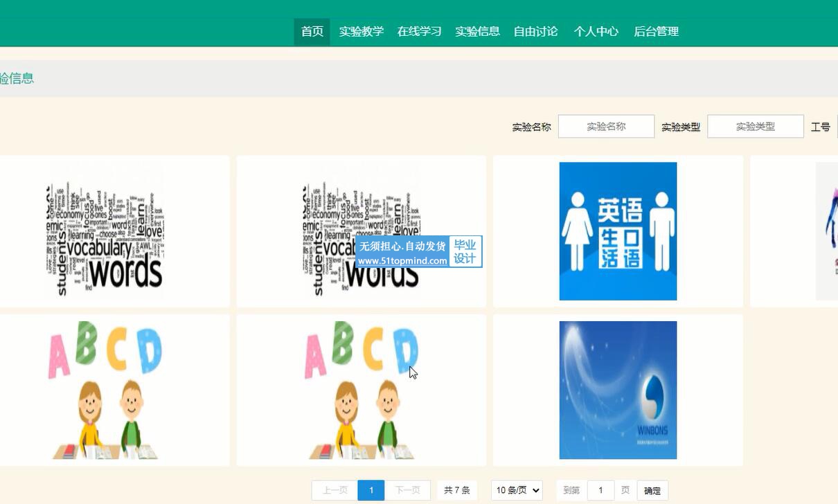Open the 首页 home menu item
The height and width of the screenshot is (504, 838).
pos(312,31)
